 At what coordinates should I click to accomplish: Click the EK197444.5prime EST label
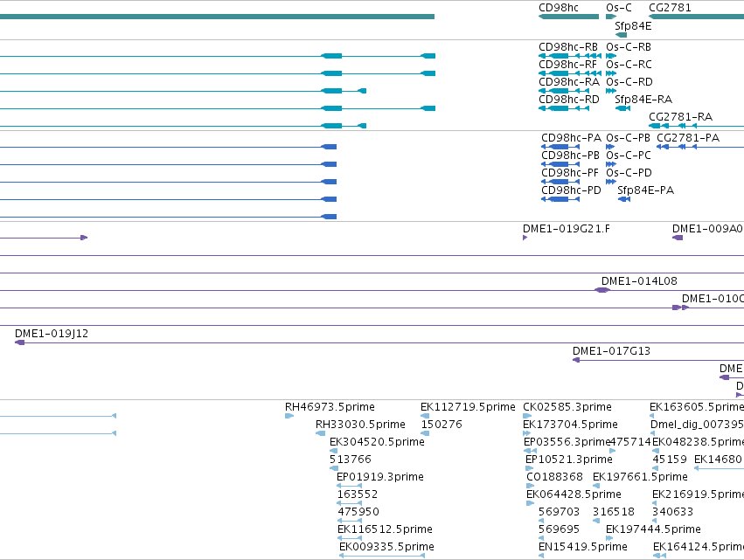pyautogui.click(x=653, y=529)
